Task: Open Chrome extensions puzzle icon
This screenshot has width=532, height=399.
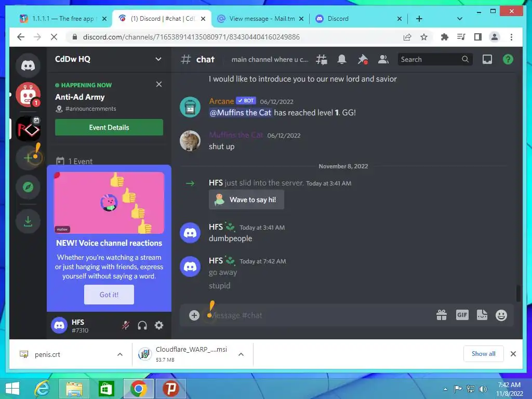Action: (x=445, y=37)
